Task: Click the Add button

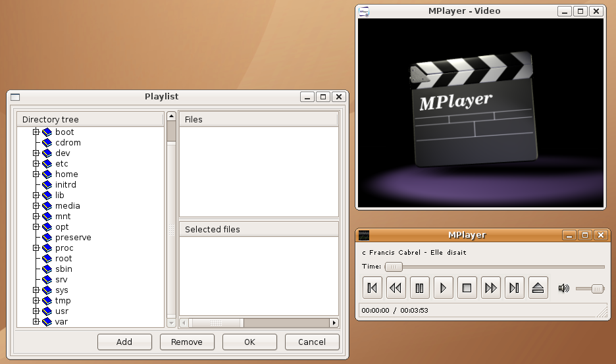Action: (124, 342)
